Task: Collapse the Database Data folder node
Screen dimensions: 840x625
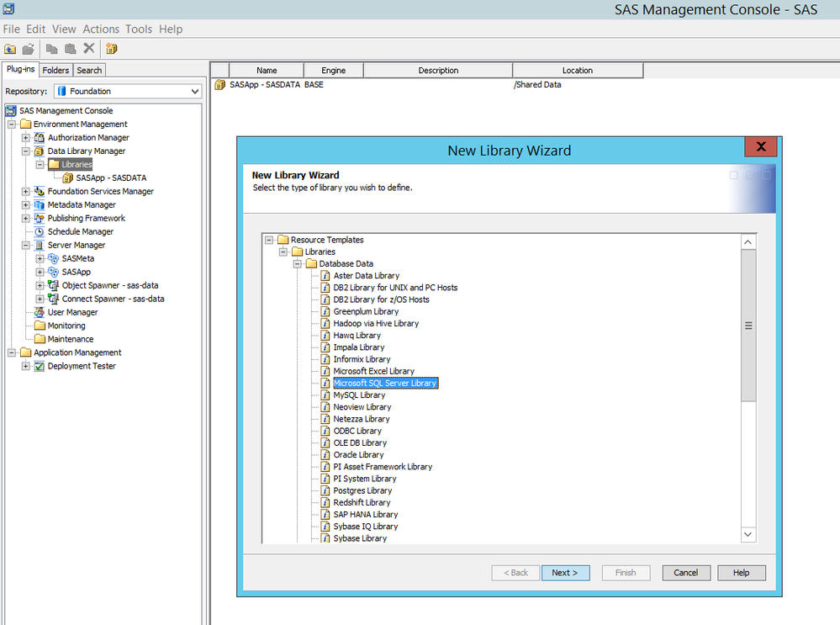Action: coord(298,264)
